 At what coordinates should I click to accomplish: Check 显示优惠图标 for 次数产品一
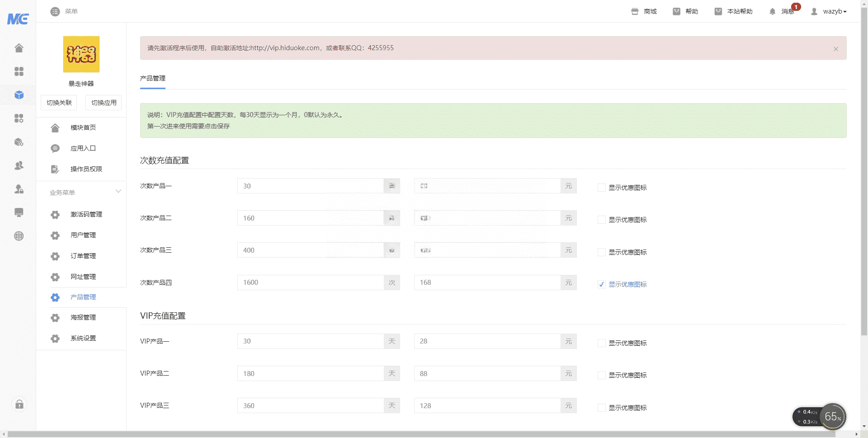coord(601,188)
